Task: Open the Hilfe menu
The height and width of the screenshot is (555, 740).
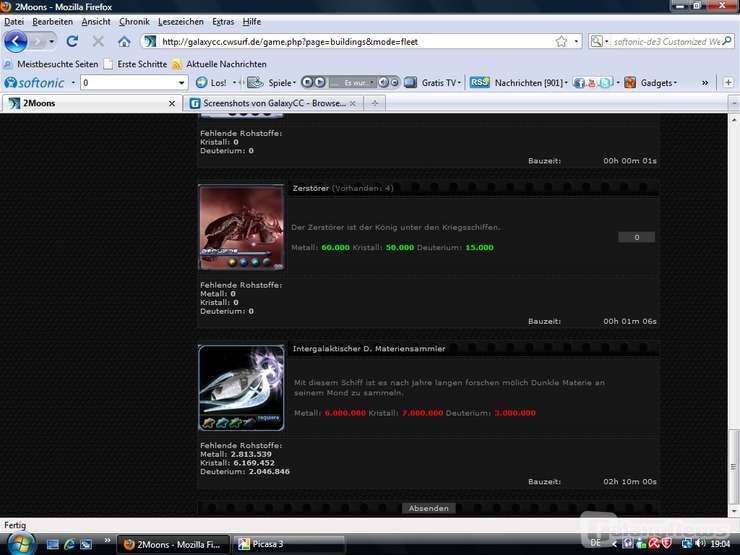Action: (252, 22)
